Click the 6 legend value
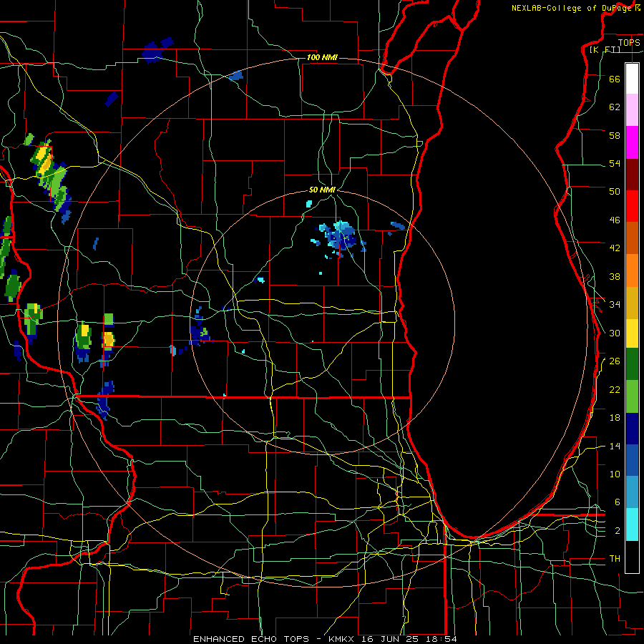The image size is (644, 644). coord(617,502)
